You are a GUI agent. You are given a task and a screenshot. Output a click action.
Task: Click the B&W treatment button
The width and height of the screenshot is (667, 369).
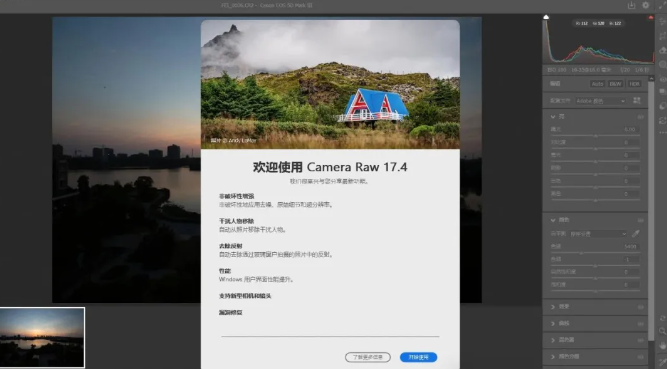616,84
